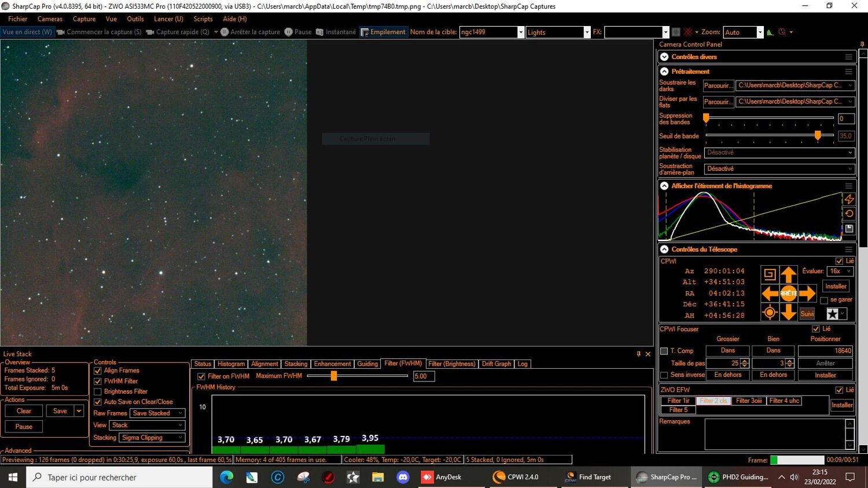
Task: Collapse the Contrôles du Télescope panel
Action: (664, 249)
